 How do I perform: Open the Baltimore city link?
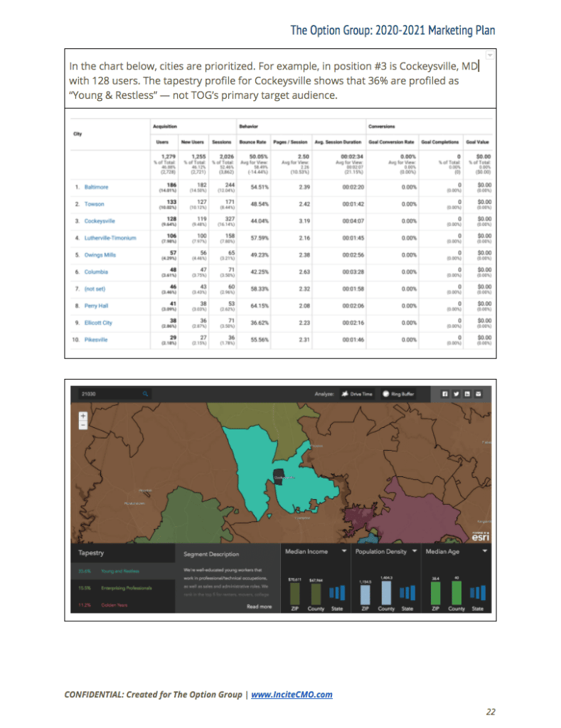[96, 187]
